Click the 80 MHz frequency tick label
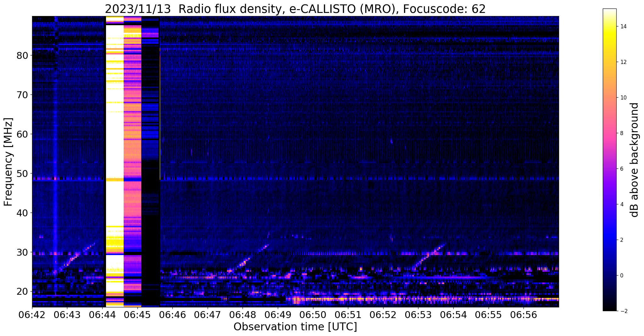Image resolution: width=644 pixels, height=336 pixels. pos(22,55)
